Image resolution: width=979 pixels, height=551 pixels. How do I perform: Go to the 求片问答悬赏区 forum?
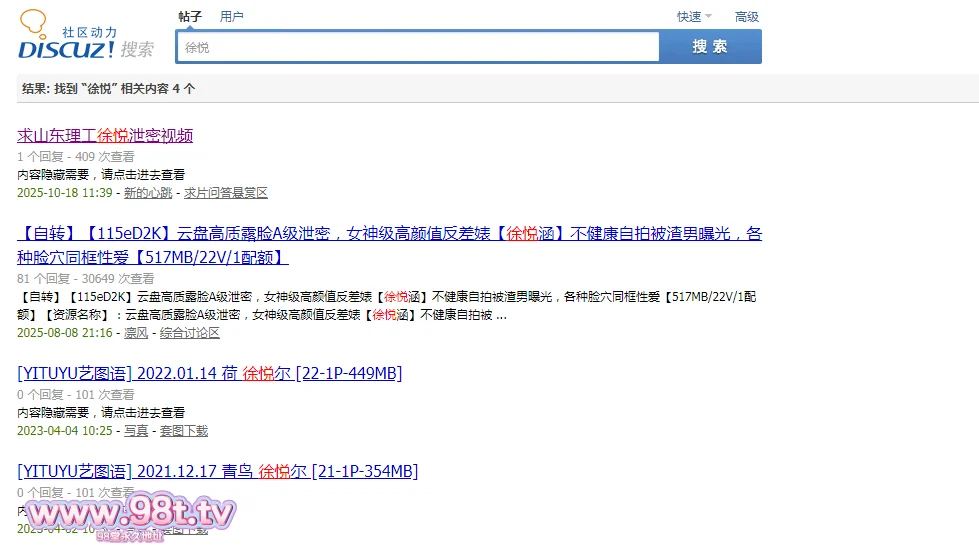tap(226, 192)
